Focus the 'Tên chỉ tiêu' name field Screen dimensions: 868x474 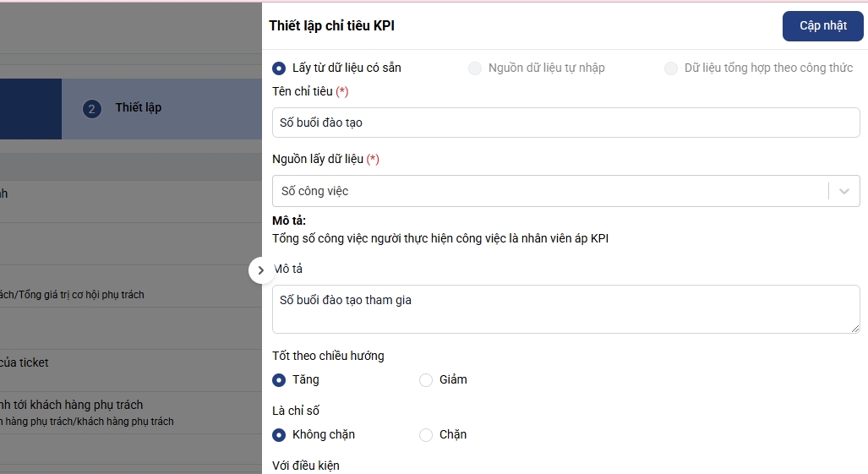[565, 123]
